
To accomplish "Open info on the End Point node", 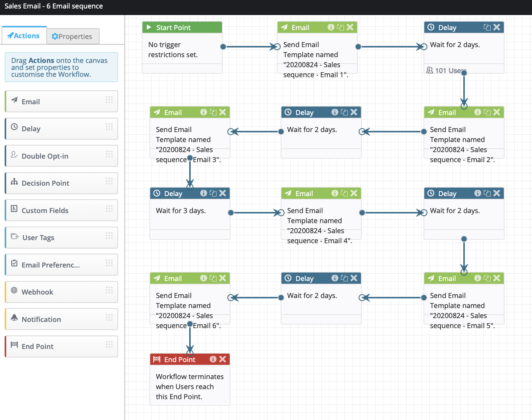I will pyautogui.click(x=213, y=359).
